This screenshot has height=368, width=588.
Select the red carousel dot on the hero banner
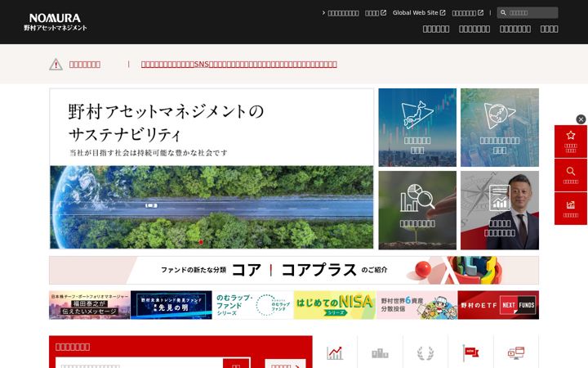point(201,242)
